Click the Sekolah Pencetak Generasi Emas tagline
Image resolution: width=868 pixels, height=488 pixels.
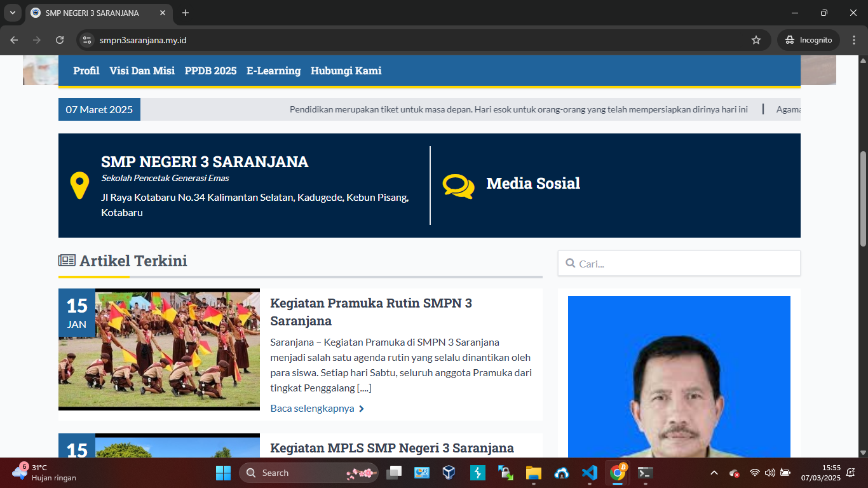165,178
